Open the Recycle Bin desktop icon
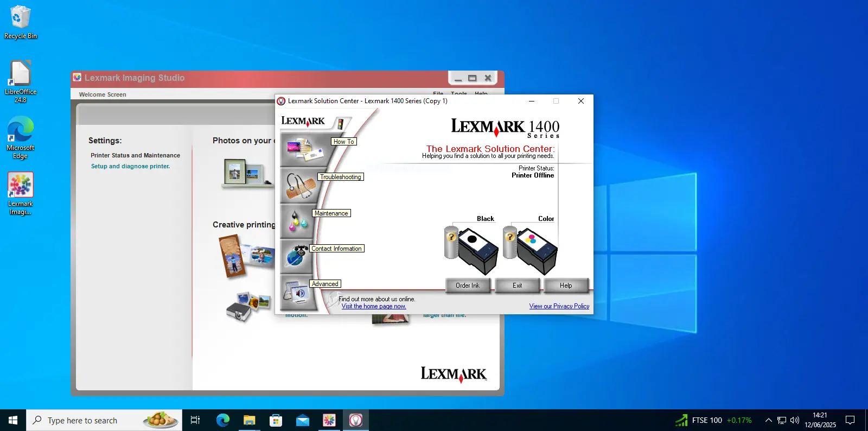This screenshot has width=868, height=431. click(x=21, y=23)
